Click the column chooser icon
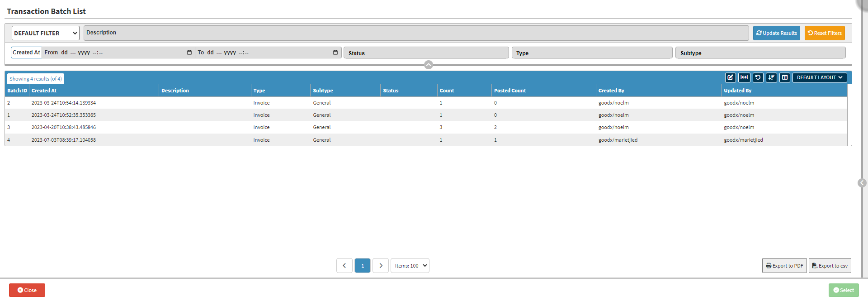This screenshot has height=297, width=868. [x=785, y=77]
